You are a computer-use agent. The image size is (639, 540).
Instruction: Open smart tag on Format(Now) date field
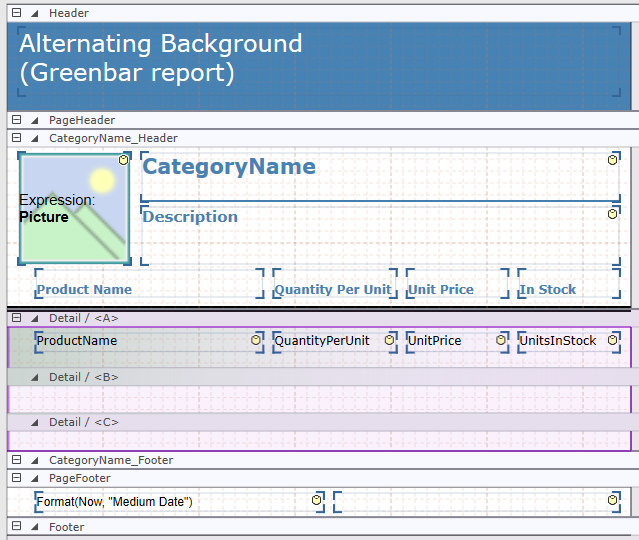[x=316, y=499]
